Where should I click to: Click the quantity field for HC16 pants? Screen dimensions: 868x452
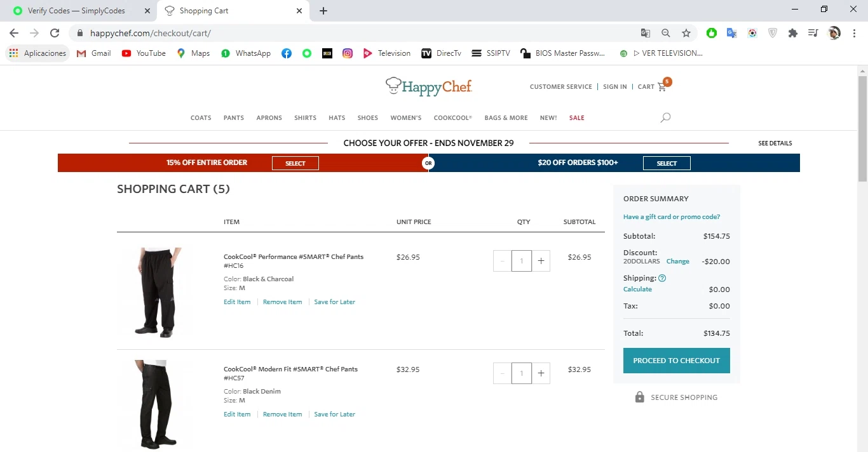tap(522, 261)
